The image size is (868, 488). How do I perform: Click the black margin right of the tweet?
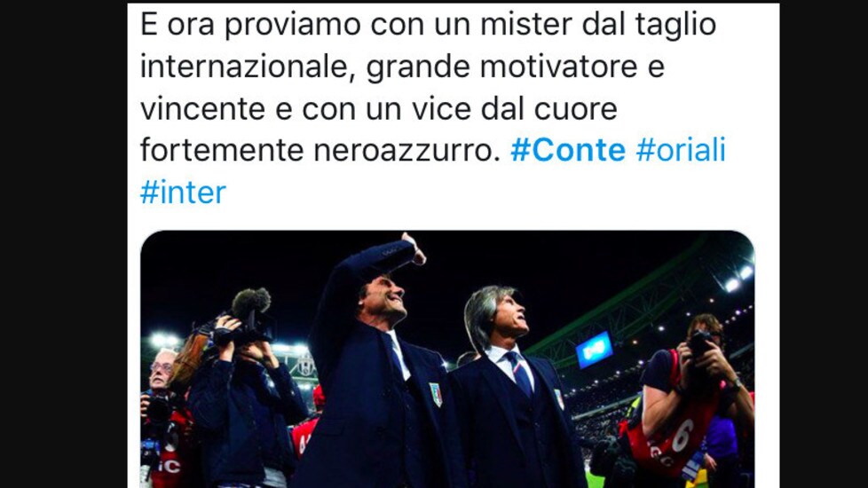click(824, 244)
